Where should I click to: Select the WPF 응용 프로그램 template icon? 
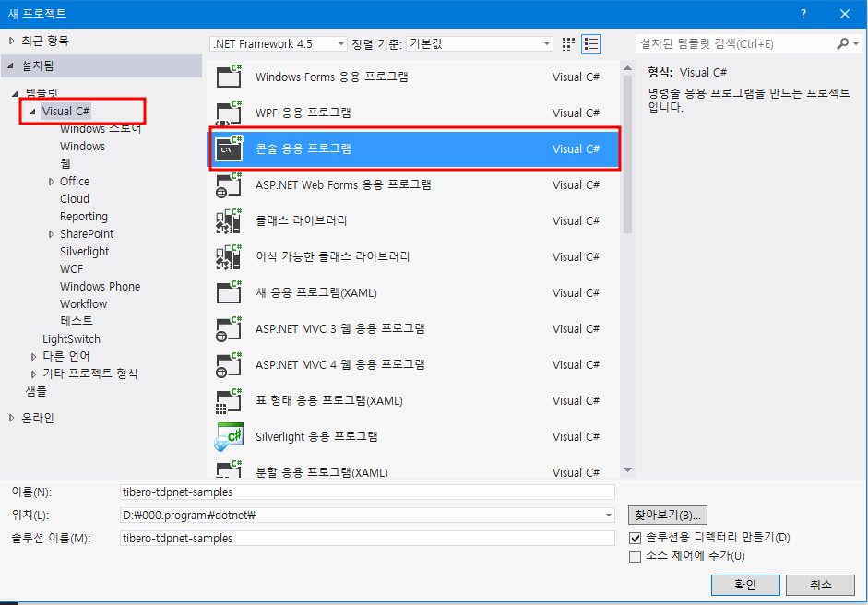(x=229, y=113)
